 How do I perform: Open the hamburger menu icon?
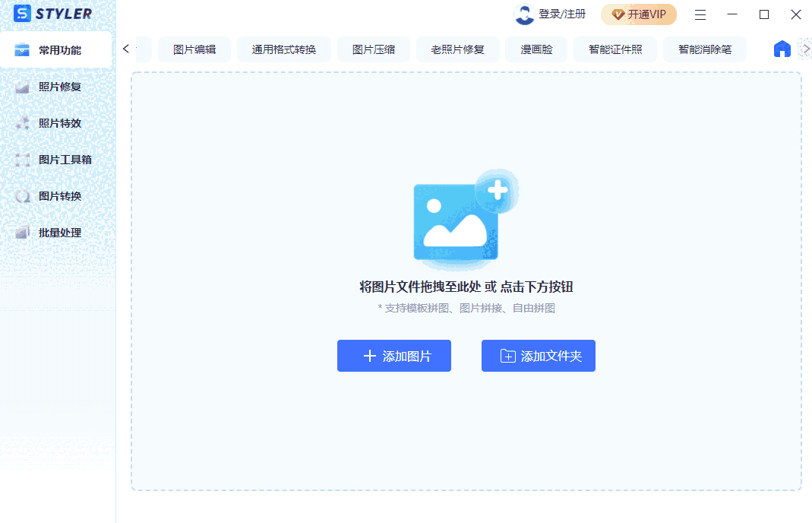[x=700, y=14]
